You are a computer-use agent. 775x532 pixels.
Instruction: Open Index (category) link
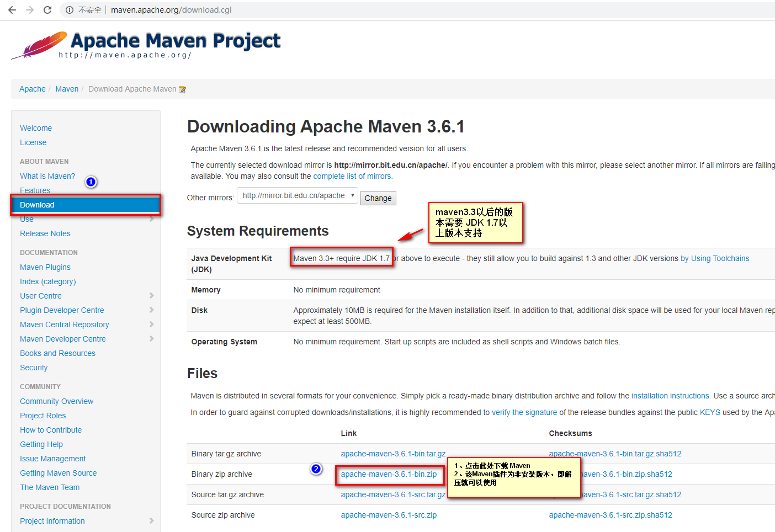pos(48,281)
